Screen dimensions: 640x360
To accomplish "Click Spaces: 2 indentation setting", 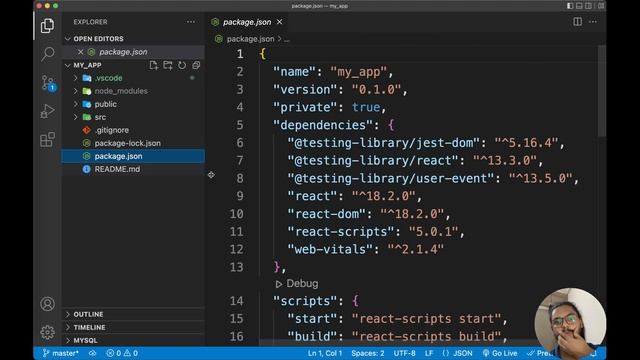I will (x=368, y=353).
